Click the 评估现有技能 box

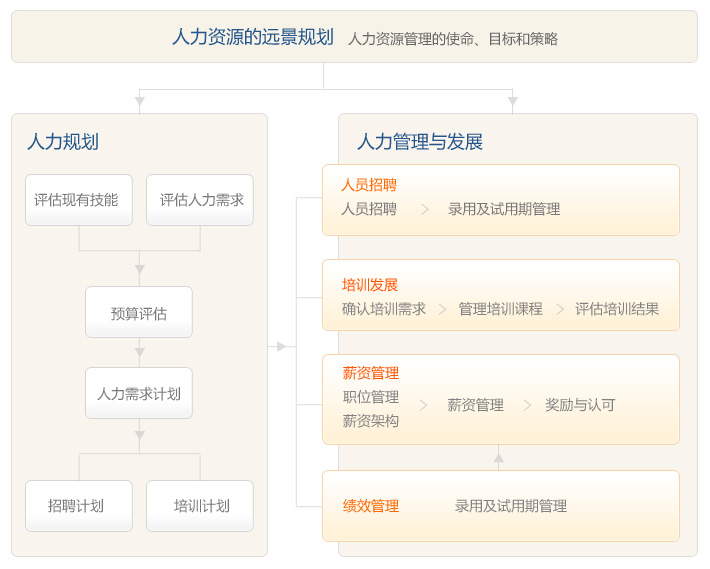pos(79,200)
